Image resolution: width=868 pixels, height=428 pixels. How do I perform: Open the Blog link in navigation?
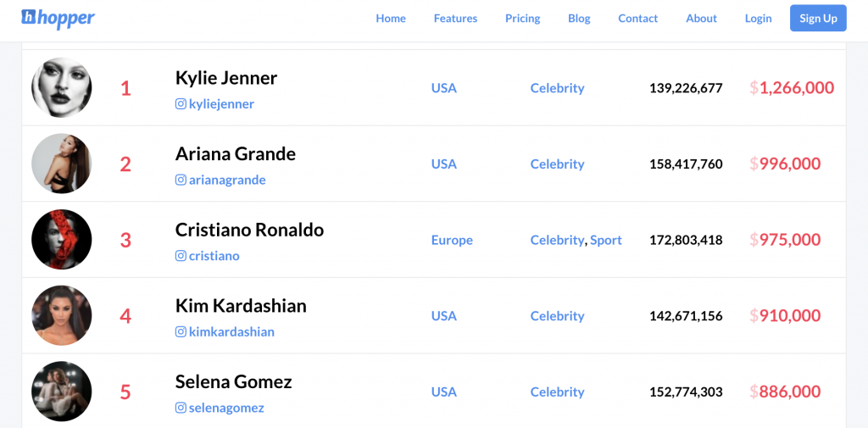[x=579, y=19]
